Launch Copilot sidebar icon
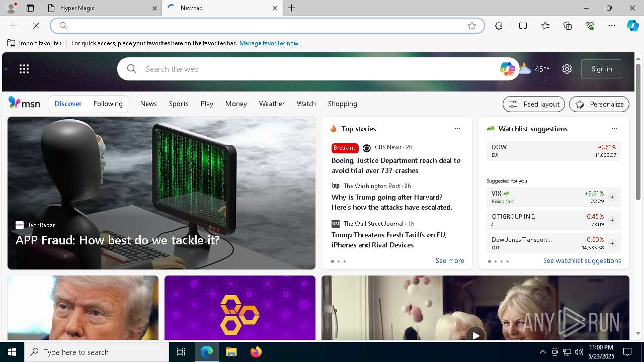644x362 pixels. (632, 26)
